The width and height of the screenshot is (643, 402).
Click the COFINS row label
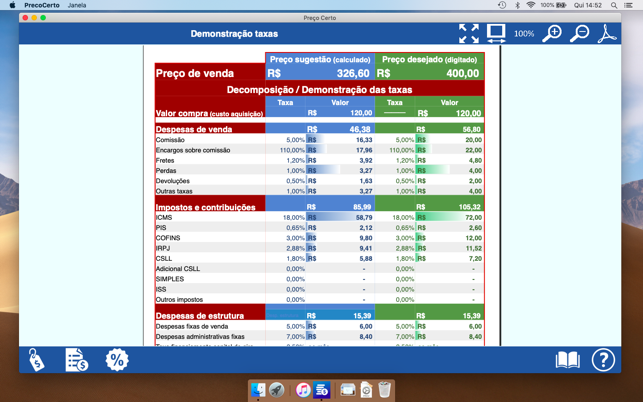point(168,238)
